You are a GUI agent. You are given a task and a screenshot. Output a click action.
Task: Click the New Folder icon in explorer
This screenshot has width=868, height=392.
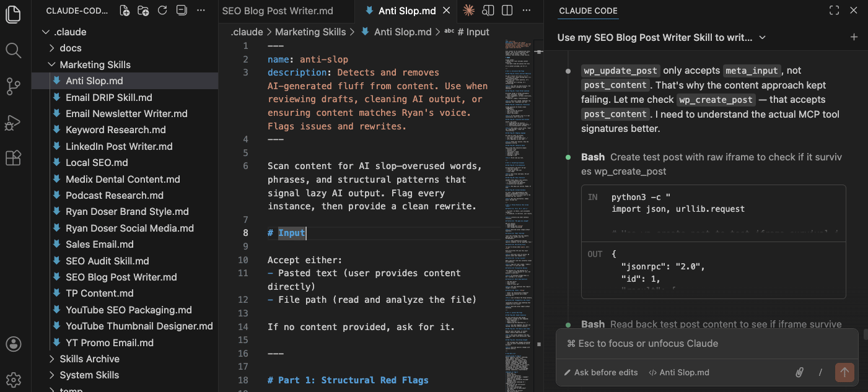click(x=143, y=11)
